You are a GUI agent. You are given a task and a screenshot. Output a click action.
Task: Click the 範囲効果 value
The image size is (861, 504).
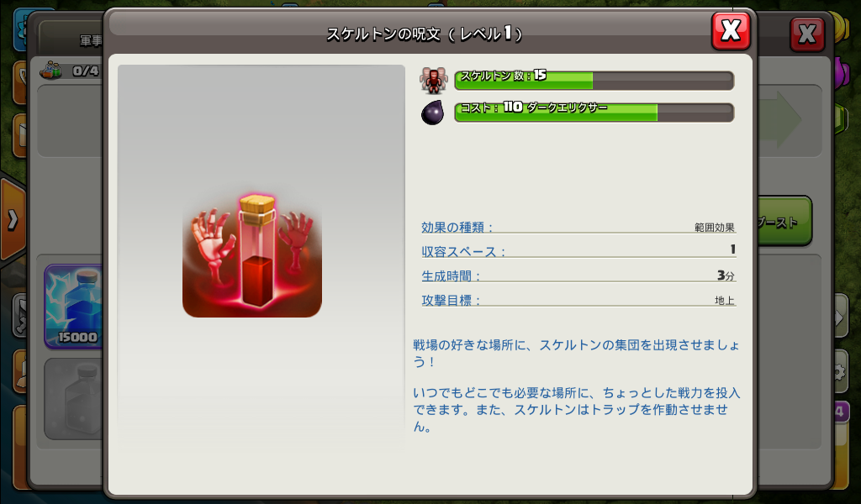tap(715, 227)
